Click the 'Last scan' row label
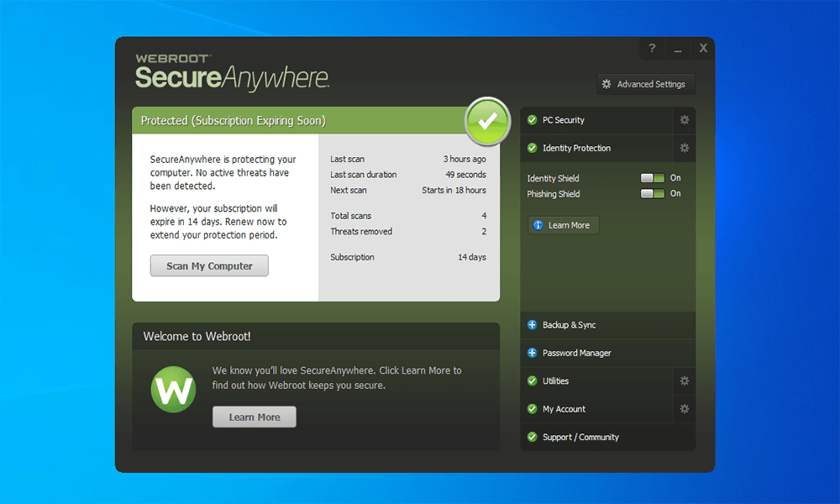Viewport: 840px width, 504px height. tap(347, 159)
